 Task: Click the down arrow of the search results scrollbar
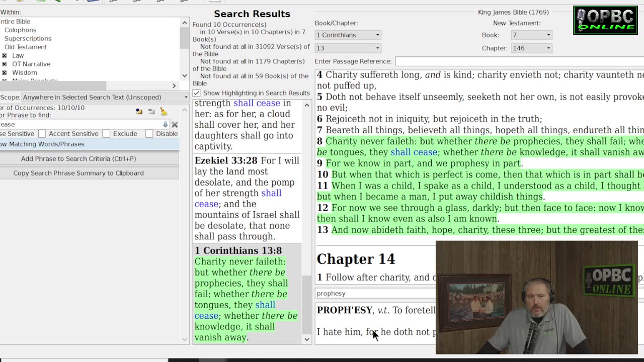pos(307,339)
